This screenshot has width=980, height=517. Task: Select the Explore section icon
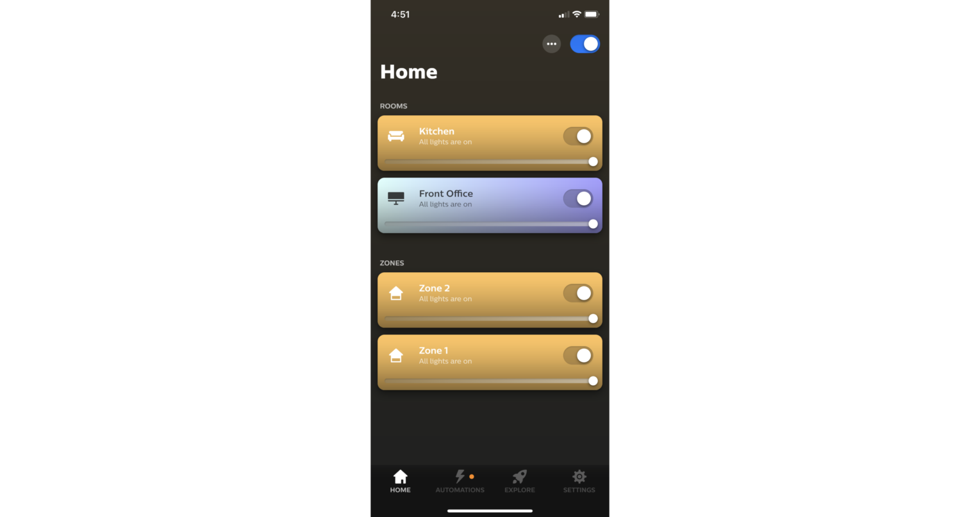pos(519,477)
